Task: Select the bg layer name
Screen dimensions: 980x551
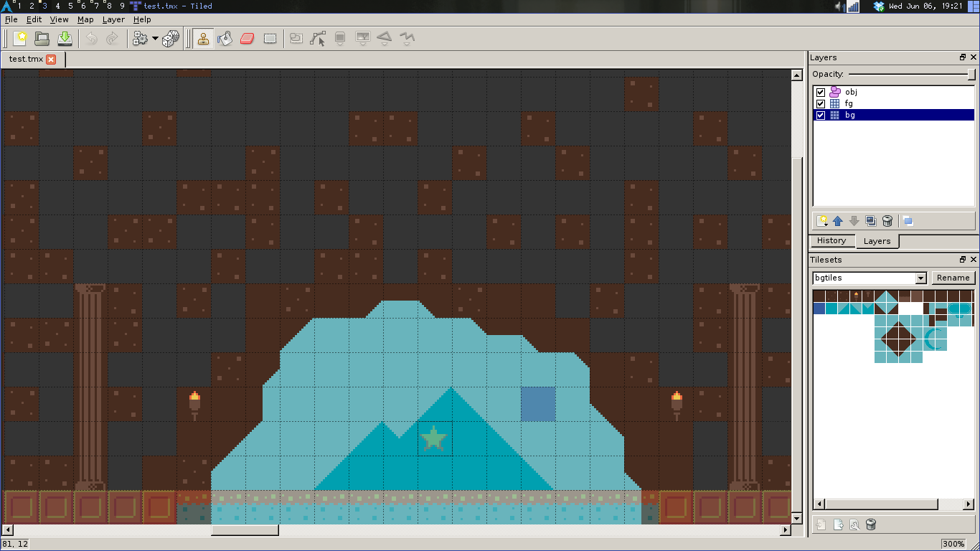Action: coord(850,115)
